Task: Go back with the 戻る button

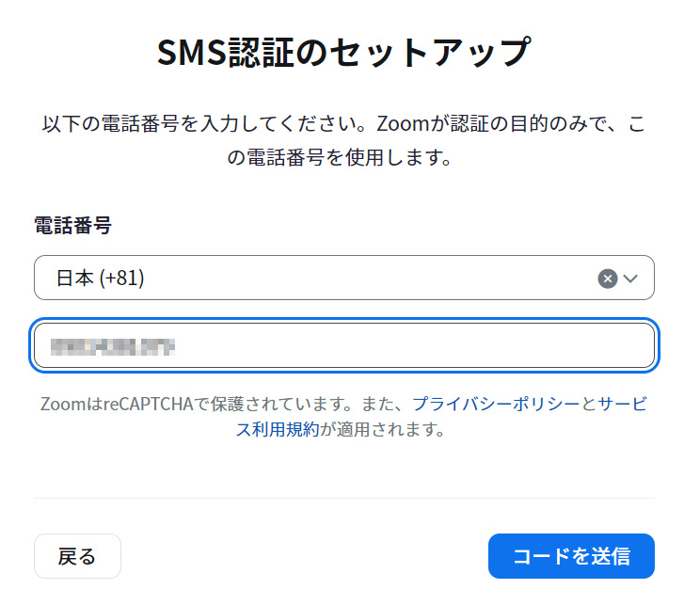Action: 77,556
